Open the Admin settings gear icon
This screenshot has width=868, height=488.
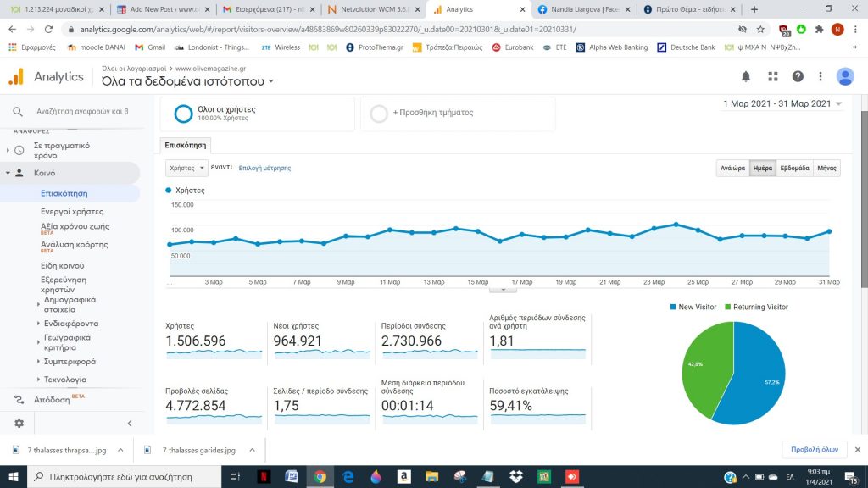tap(19, 424)
